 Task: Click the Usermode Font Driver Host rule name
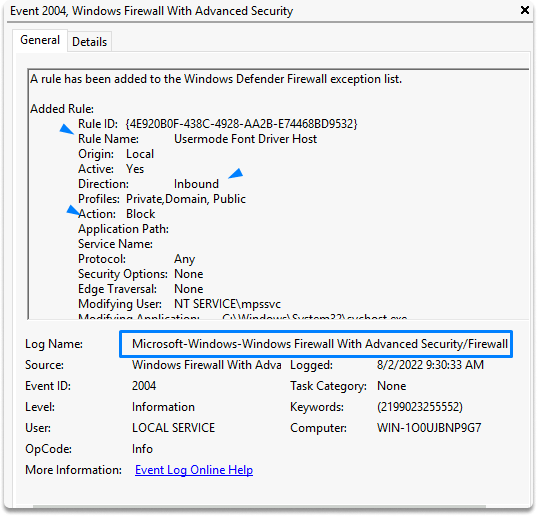point(246,139)
